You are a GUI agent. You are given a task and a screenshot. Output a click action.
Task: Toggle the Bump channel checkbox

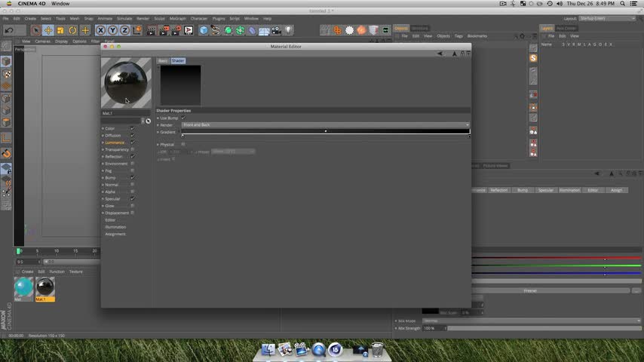(x=132, y=177)
